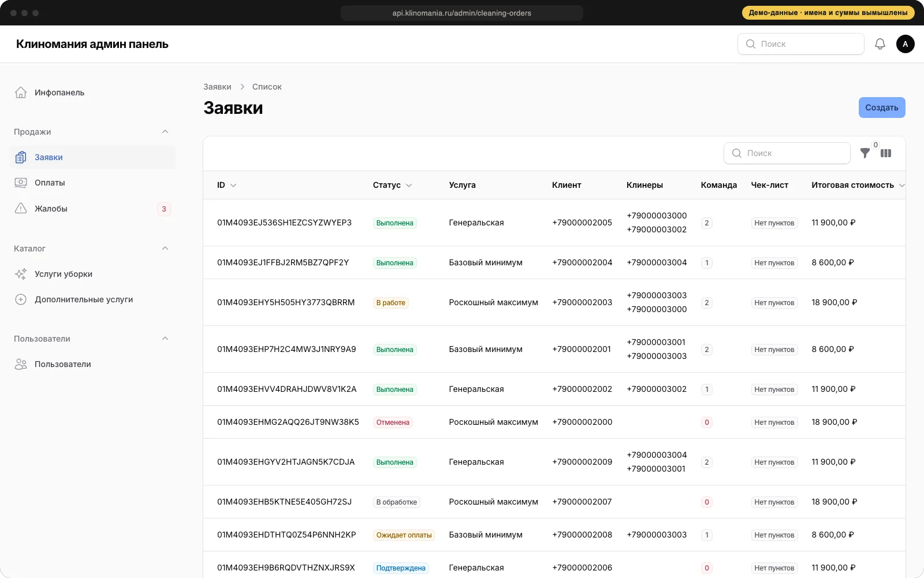Open the user avatar menu
924x578 pixels.
(906, 44)
